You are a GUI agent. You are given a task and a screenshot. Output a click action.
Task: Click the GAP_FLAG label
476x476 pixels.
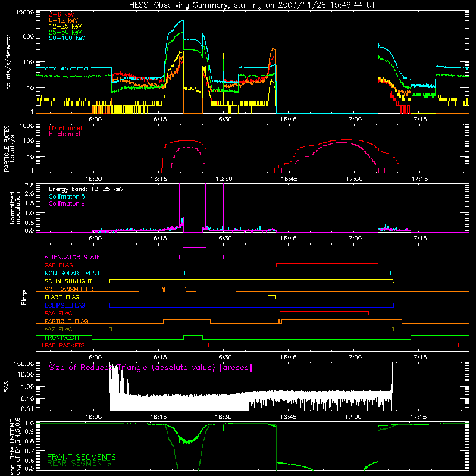(x=58, y=265)
